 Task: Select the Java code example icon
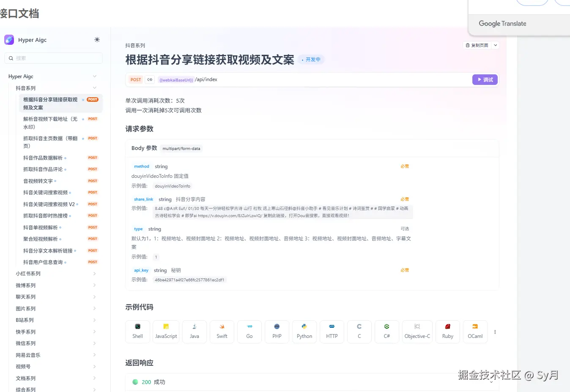tap(195, 332)
